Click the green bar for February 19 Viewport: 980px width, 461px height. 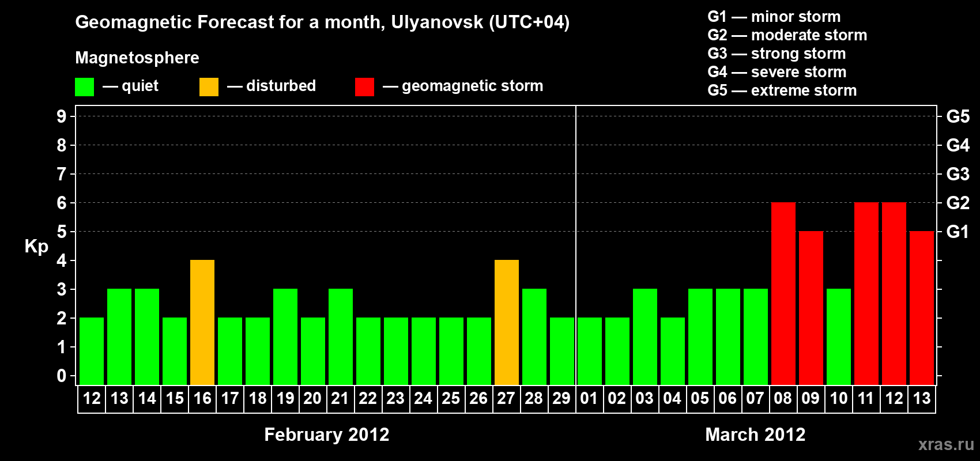coord(285,337)
